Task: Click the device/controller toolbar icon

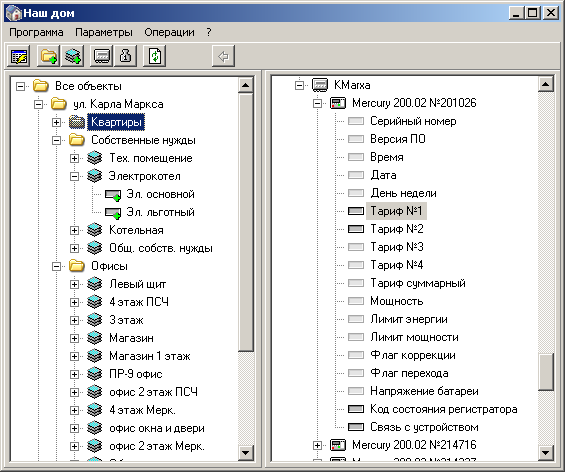Action: coord(102,56)
